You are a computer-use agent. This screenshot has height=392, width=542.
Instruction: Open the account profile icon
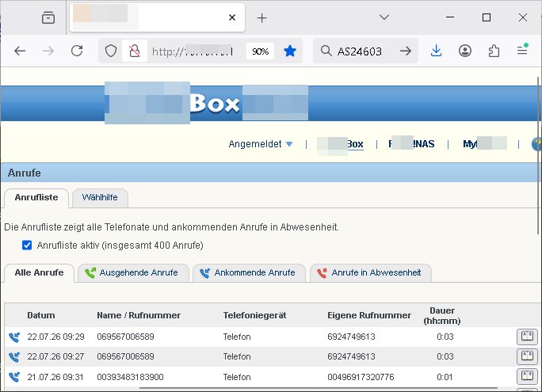coord(465,51)
